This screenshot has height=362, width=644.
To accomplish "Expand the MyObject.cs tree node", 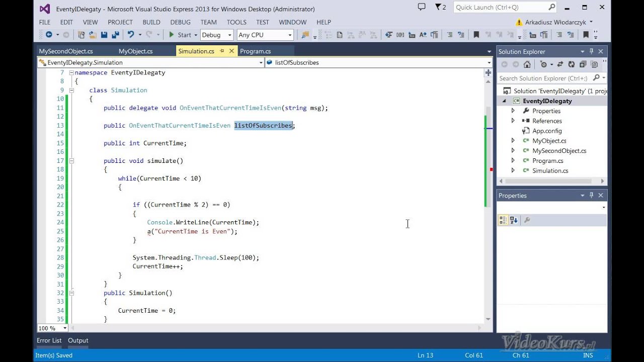I will [513, 141].
